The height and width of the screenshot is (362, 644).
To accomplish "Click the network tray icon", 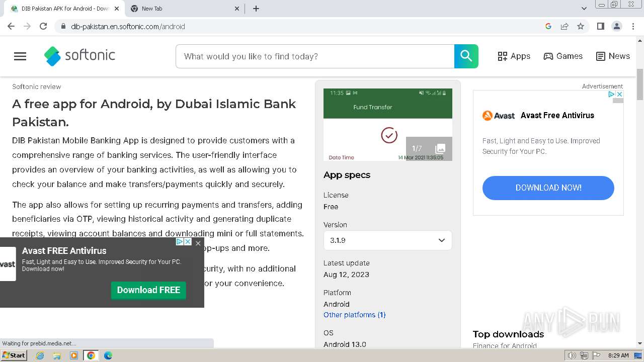I will coord(584,355).
